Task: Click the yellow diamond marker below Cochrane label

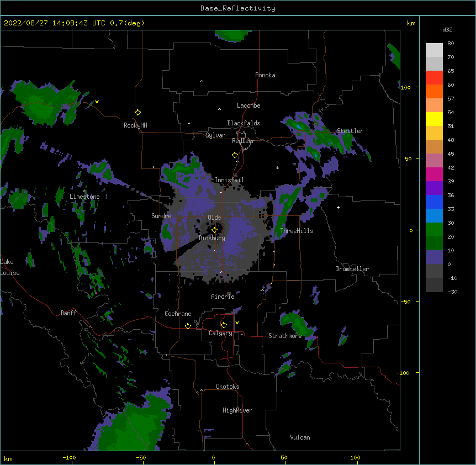Action: click(x=188, y=326)
